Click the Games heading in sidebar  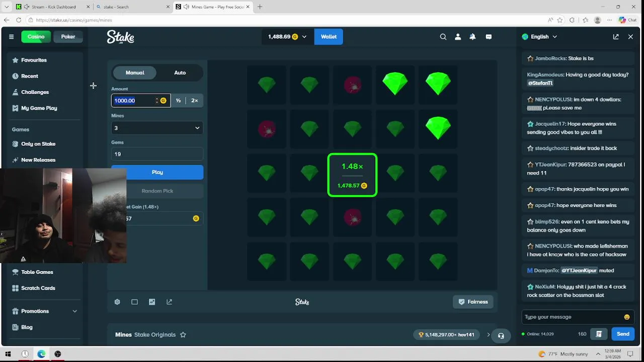(x=21, y=129)
